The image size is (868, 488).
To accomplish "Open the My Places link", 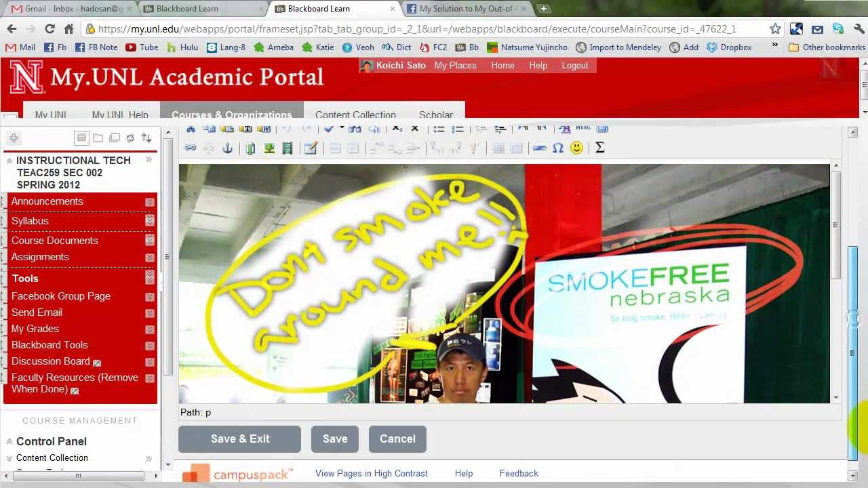I will (x=455, y=66).
